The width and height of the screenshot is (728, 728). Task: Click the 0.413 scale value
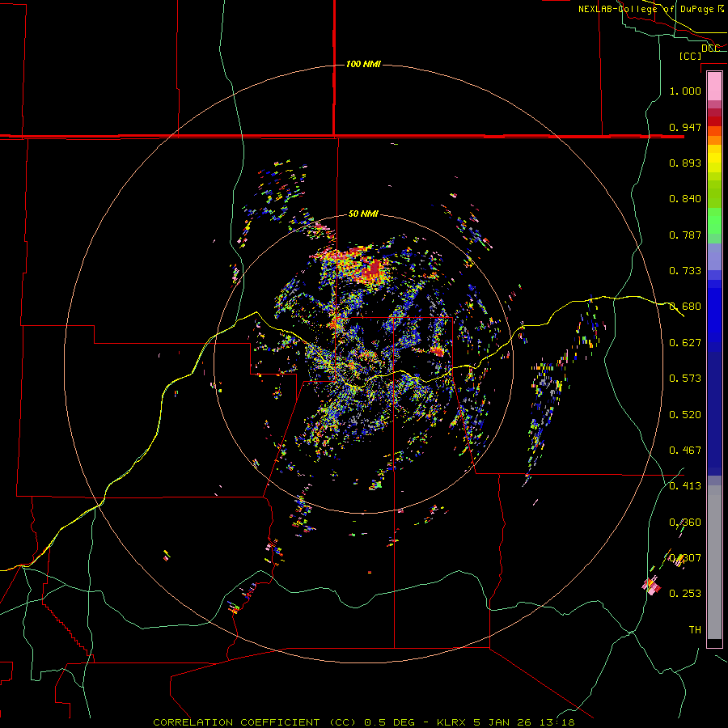pyautogui.click(x=685, y=486)
